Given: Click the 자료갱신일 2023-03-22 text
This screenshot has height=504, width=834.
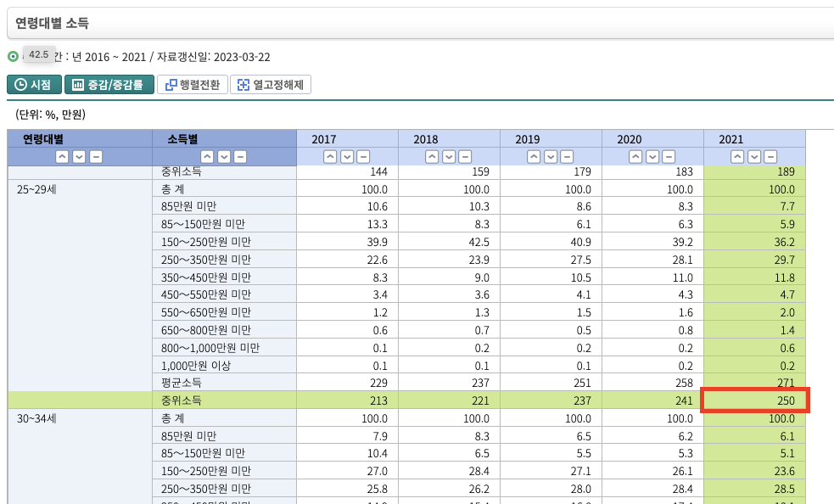Looking at the screenshot, I should pyautogui.click(x=213, y=57).
